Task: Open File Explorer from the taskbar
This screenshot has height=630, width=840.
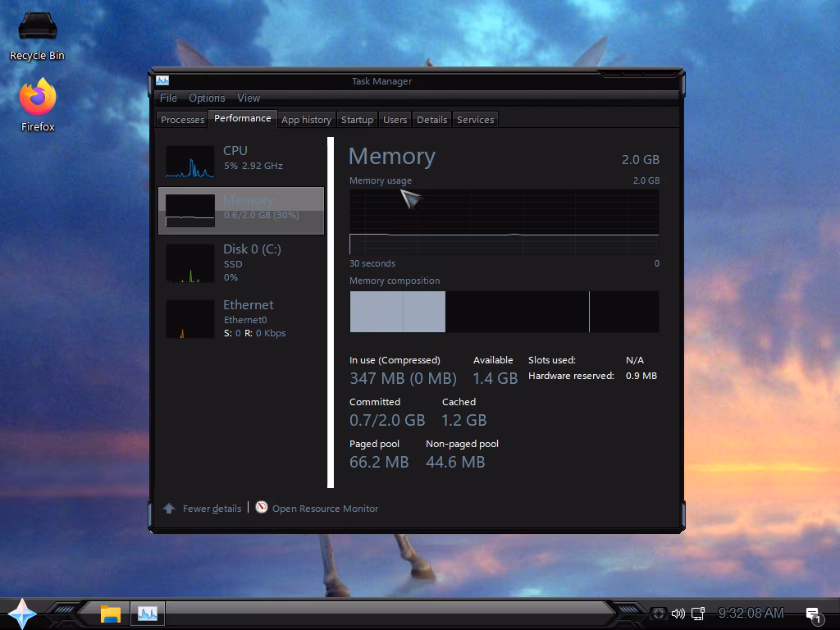Action: pos(109,613)
